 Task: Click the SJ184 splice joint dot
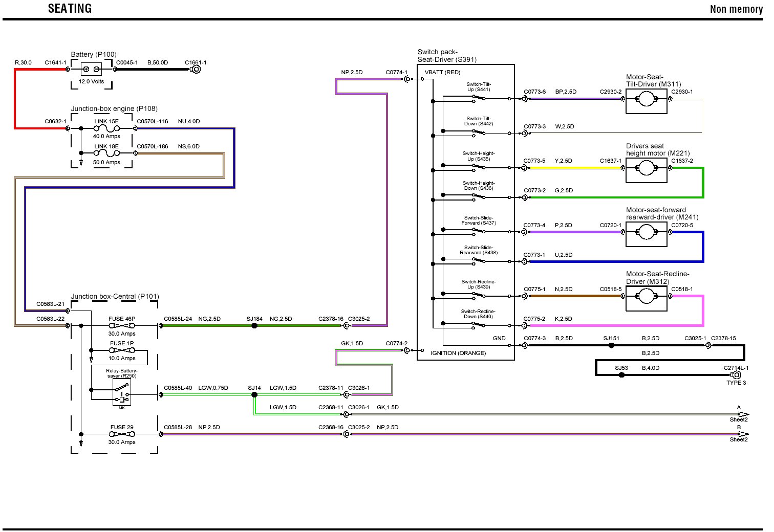254,326
